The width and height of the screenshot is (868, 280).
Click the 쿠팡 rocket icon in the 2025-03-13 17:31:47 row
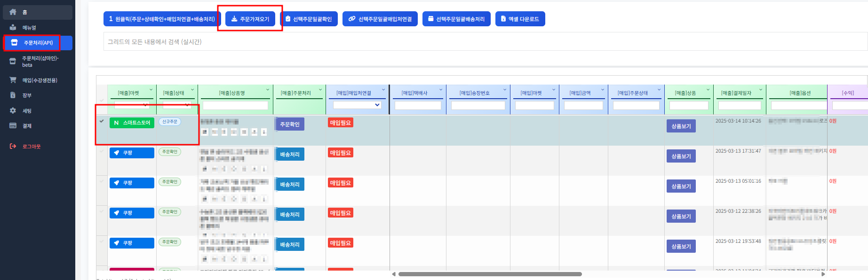click(117, 153)
